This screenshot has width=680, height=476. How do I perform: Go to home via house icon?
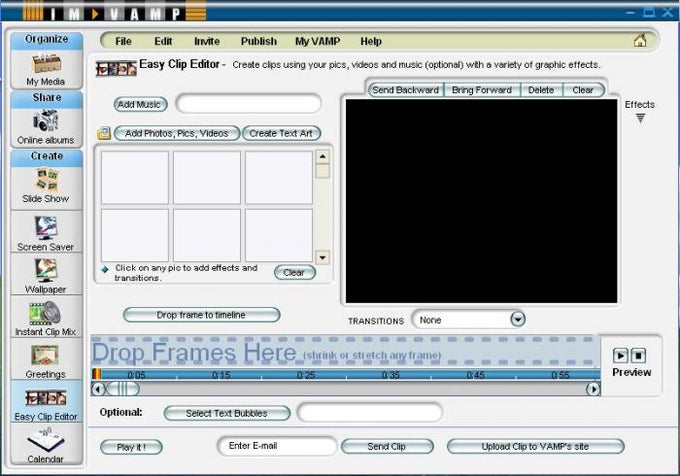click(640, 41)
